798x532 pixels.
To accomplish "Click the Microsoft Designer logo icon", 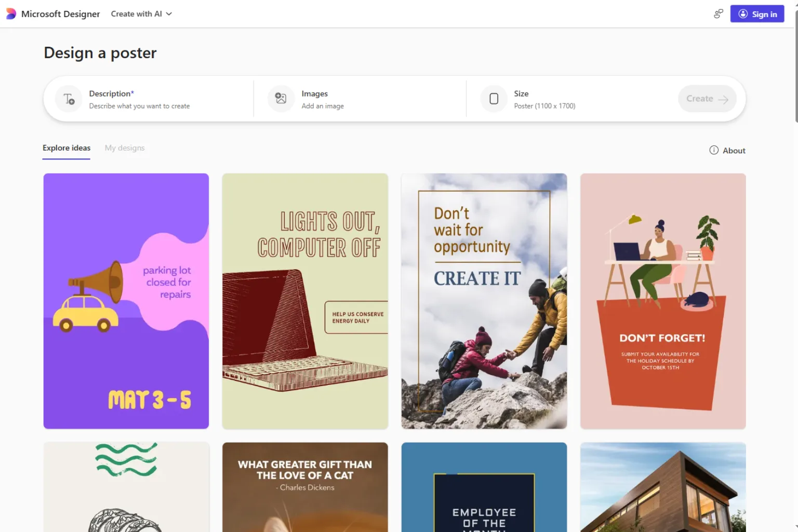I will coord(11,14).
